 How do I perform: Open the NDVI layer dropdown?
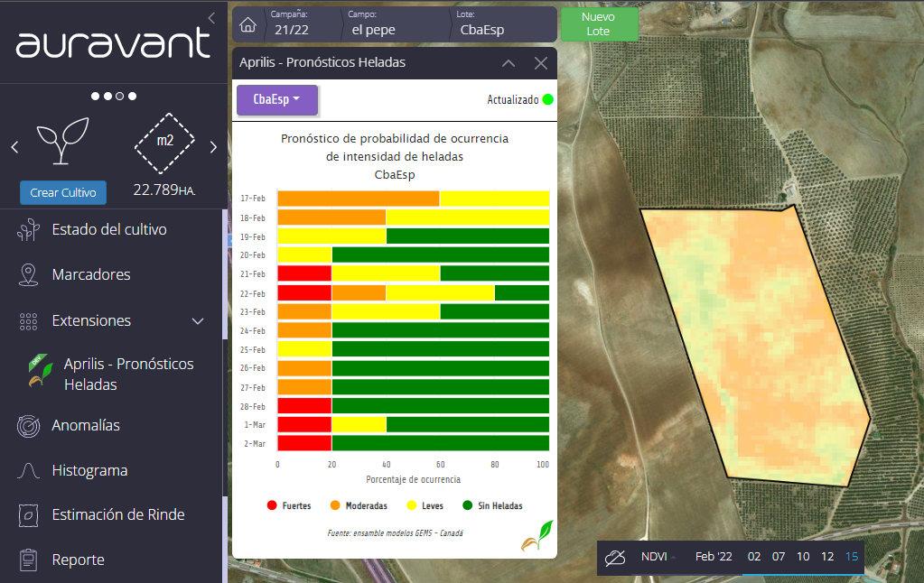[658, 557]
